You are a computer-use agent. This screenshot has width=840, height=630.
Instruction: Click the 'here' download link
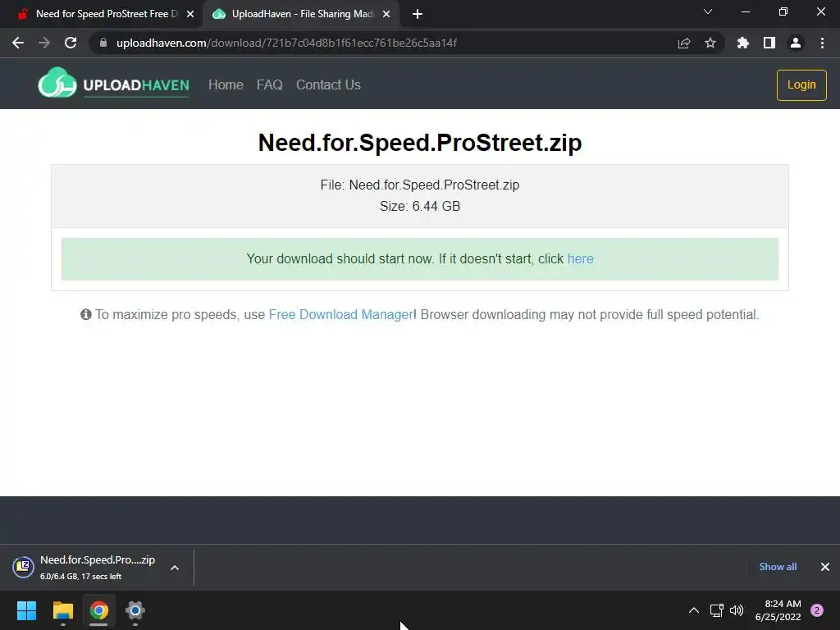[580, 258]
